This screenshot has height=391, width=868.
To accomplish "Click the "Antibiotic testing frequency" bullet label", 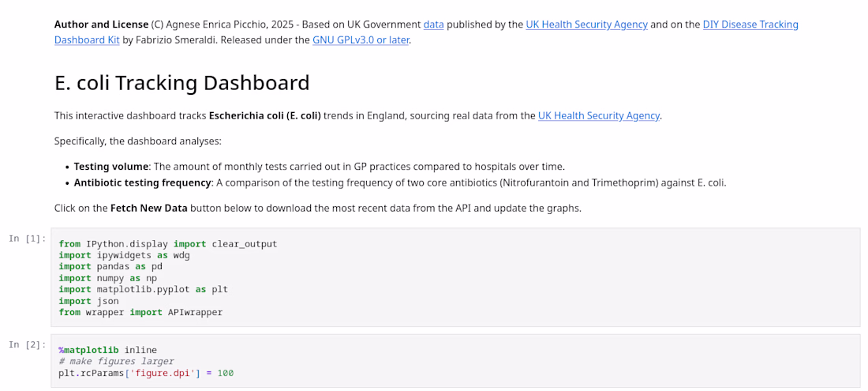I will pyautogui.click(x=142, y=182).
